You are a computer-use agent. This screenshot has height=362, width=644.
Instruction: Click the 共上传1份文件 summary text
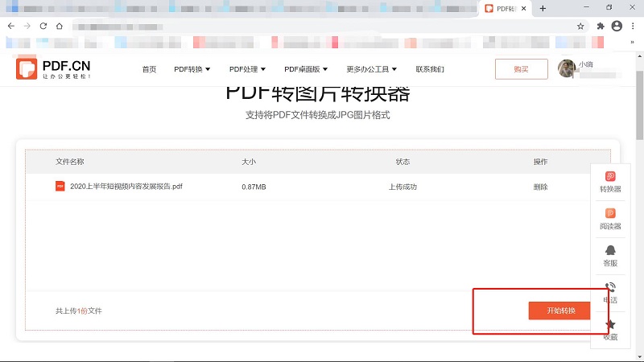pos(79,311)
